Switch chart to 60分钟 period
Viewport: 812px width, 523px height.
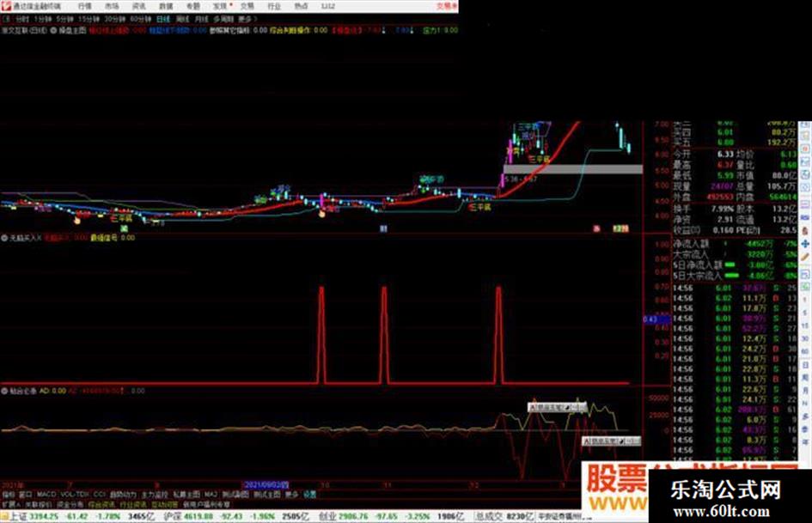[x=141, y=19]
